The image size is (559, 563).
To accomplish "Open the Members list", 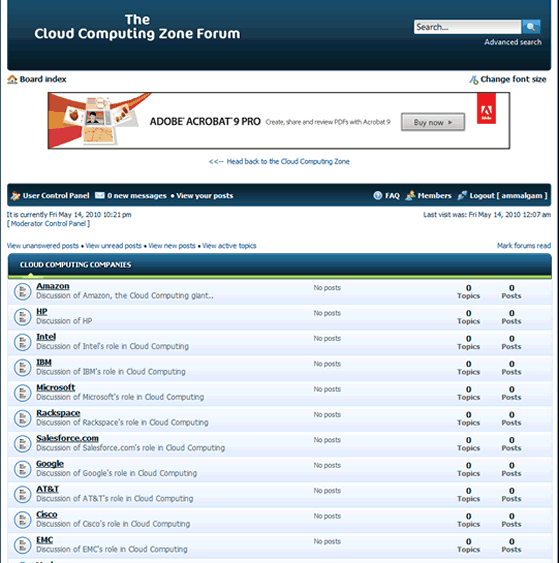I will 434,196.
